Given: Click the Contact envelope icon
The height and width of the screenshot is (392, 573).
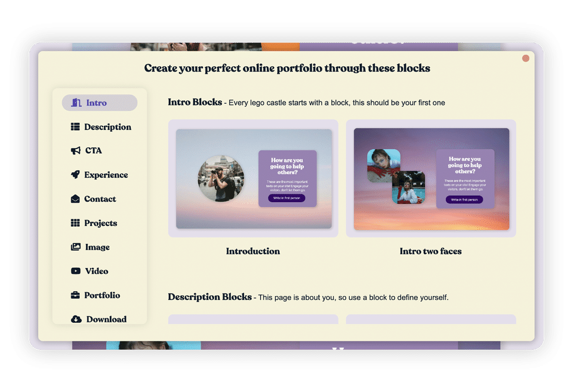Looking at the screenshot, I should (75, 199).
